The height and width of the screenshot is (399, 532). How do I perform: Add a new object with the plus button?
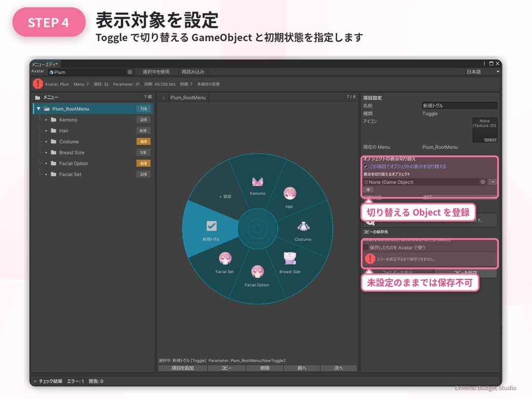pos(368,190)
